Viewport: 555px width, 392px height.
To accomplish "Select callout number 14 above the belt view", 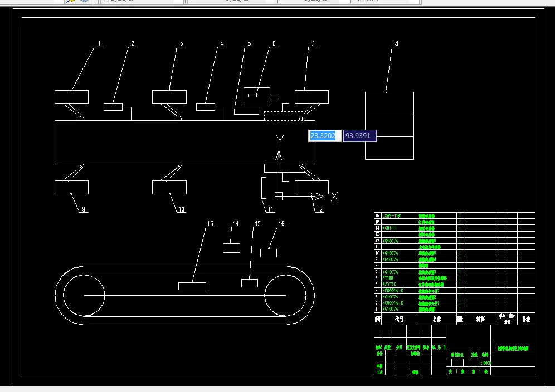I will [236, 224].
